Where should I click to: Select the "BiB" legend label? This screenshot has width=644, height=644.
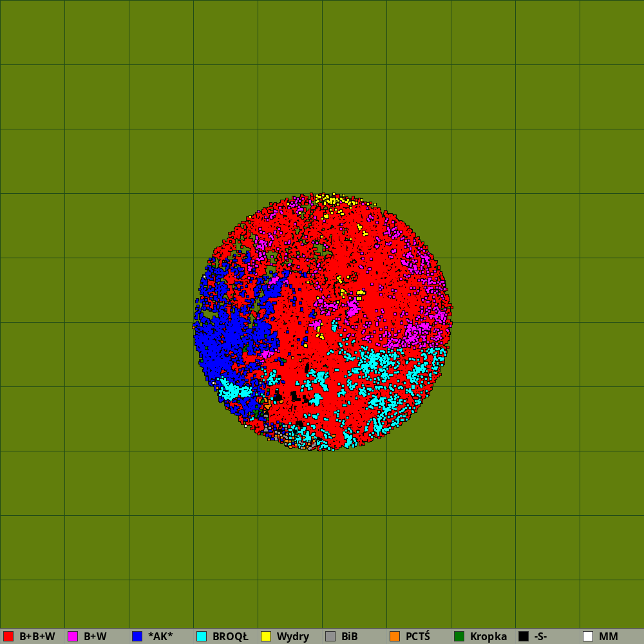(x=350, y=636)
